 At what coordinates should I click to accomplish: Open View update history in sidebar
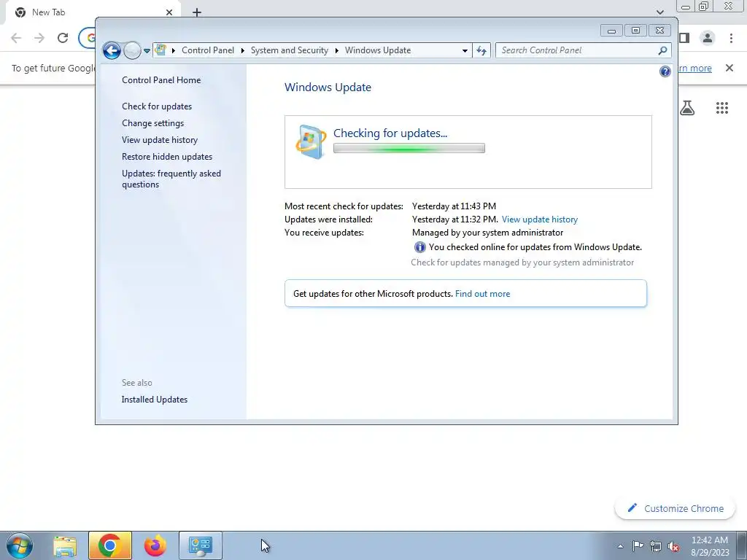tap(160, 140)
